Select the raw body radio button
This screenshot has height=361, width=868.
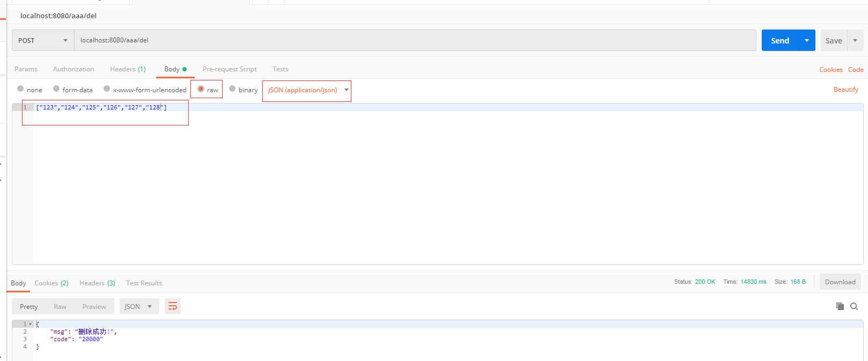tap(201, 89)
